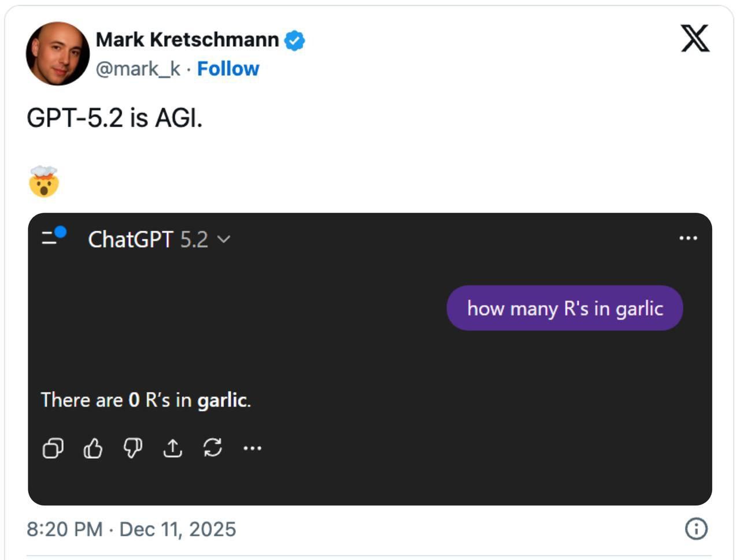Open the 8:20 PM Dec 11 timestamp
The width and height of the screenshot is (740, 560).
(x=131, y=529)
